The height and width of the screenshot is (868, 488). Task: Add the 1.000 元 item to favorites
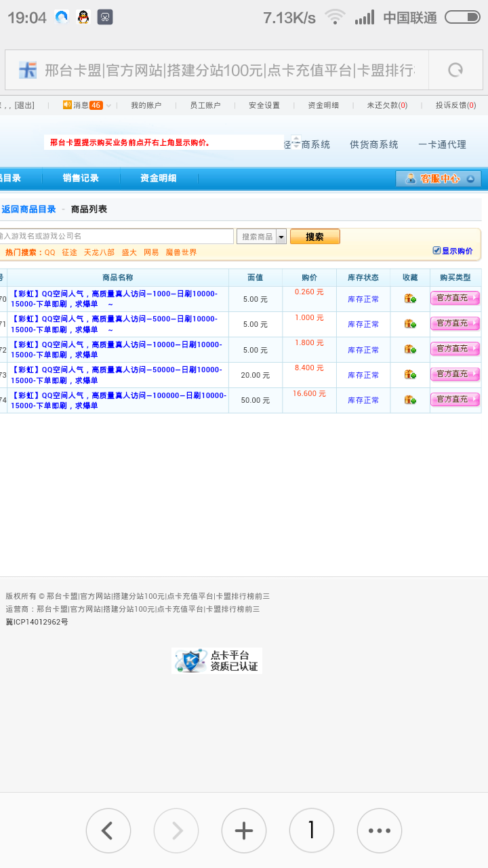tap(410, 323)
